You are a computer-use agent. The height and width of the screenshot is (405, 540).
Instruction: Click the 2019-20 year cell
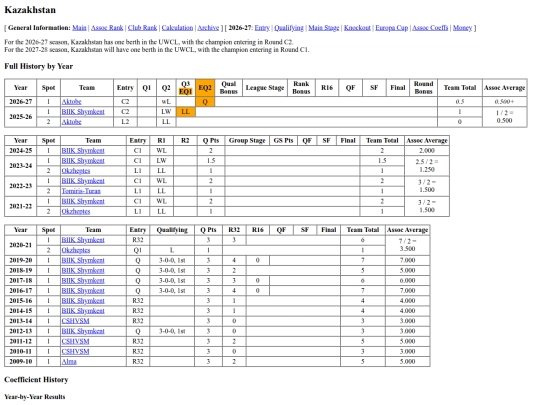click(x=21, y=260)
